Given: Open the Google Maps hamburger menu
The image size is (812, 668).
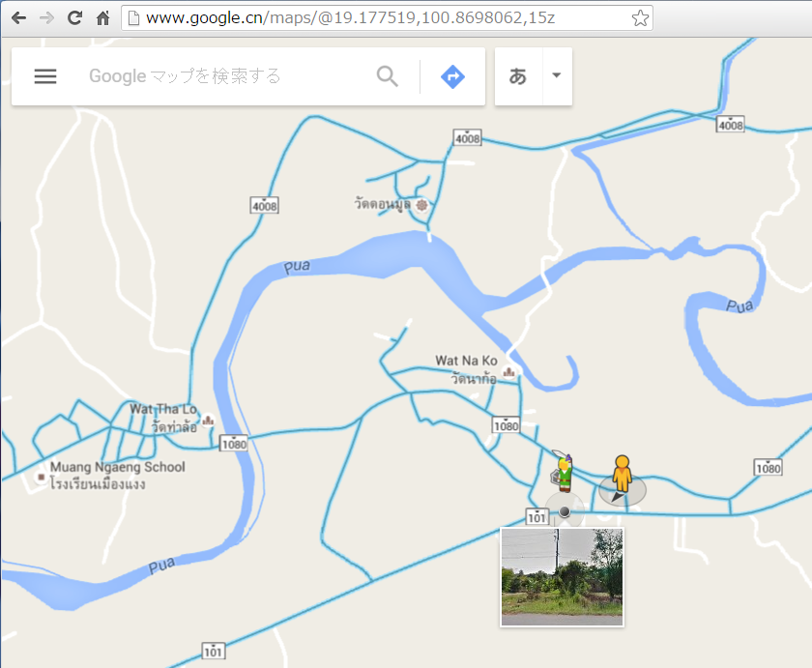Looking at the screenshot, I should click(45, 76).
